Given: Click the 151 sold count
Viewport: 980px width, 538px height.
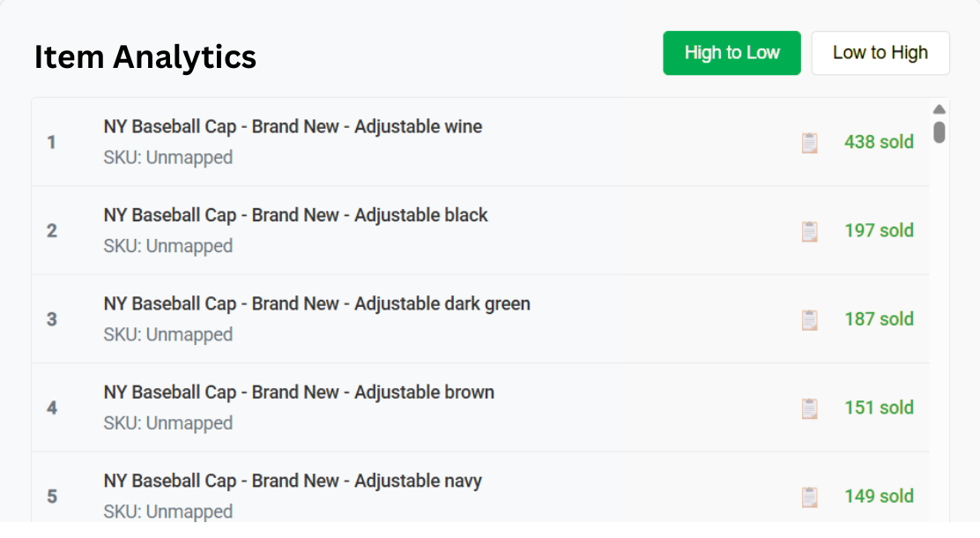Looking at the screenshot, I should pos(879,408).
